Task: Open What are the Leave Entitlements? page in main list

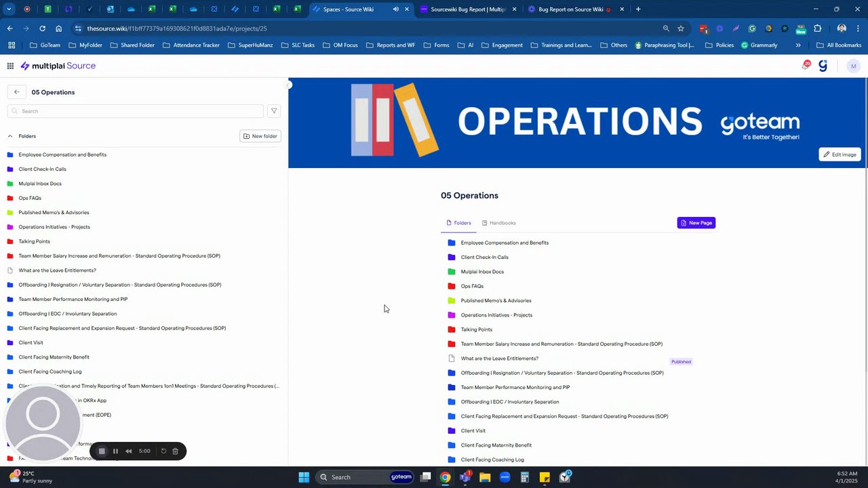Action: tap(499, 359)
